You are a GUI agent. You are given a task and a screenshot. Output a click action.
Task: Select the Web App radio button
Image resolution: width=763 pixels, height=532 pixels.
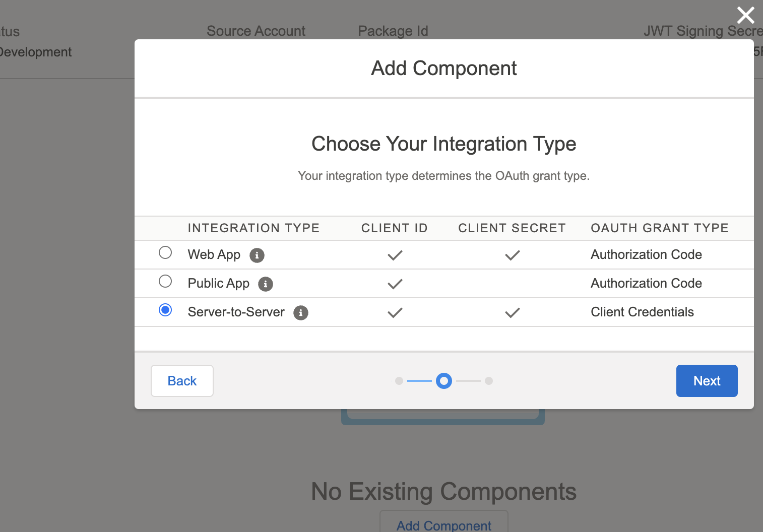pyautogui.click(x=165, y=252)
